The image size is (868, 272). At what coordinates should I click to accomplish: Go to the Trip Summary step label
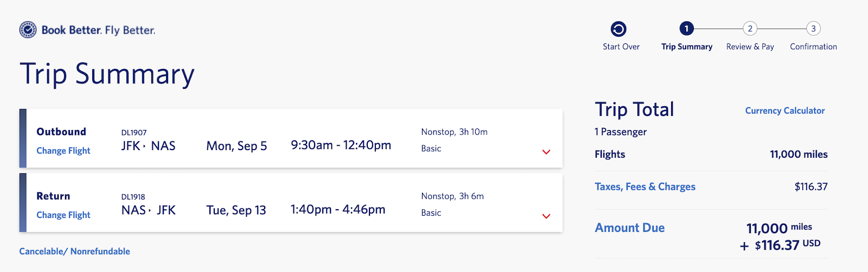point(687,47)
